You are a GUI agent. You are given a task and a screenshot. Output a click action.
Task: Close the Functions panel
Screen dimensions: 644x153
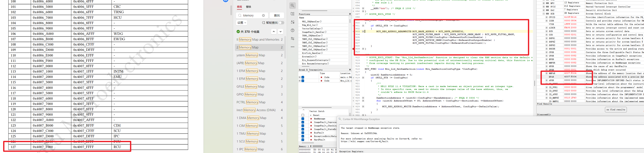(350, 14)
